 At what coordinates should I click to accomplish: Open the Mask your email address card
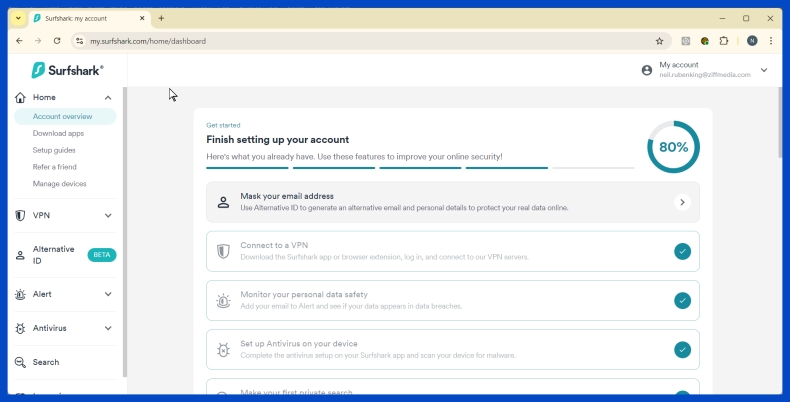[453, 202]
